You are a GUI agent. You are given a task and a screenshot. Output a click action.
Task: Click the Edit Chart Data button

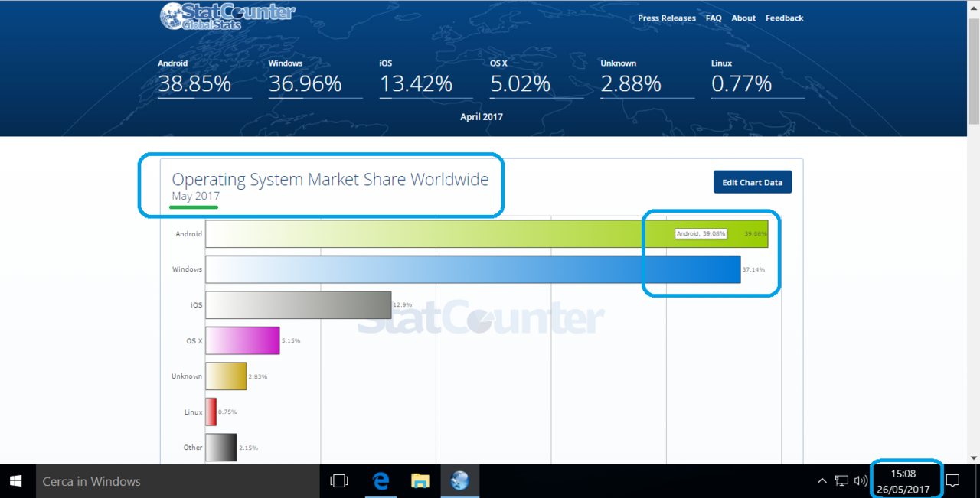coord(753,182)
